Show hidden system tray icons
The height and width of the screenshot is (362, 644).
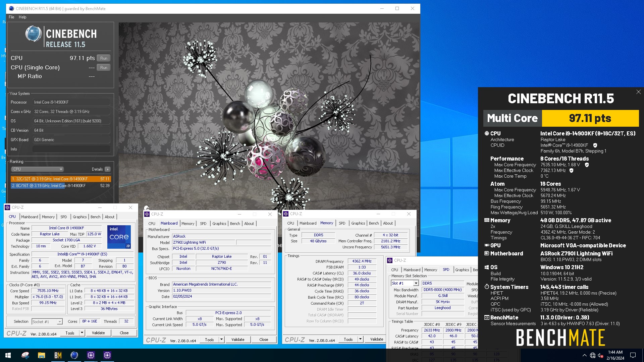(584, 355)
